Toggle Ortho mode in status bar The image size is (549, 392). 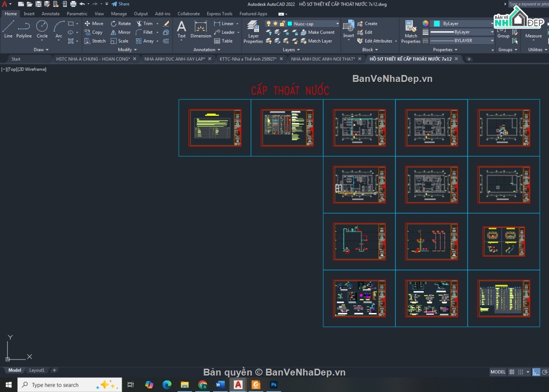[536, 372]
